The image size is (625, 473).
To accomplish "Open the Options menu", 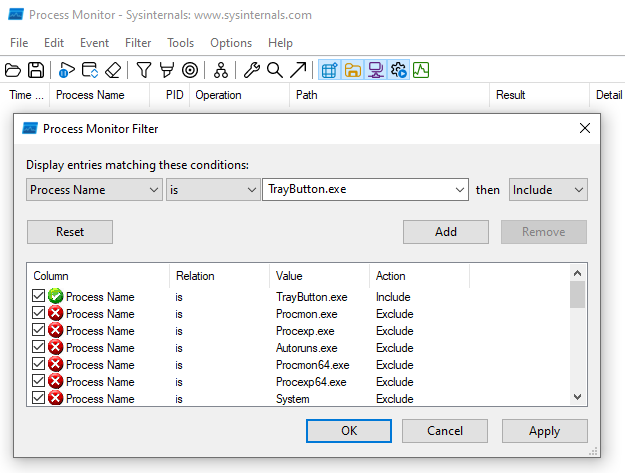I will (231, 43).
